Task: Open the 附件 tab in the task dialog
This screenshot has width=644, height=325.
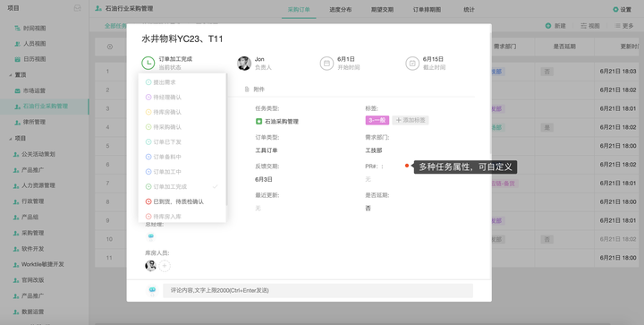Action: [255, 90]
